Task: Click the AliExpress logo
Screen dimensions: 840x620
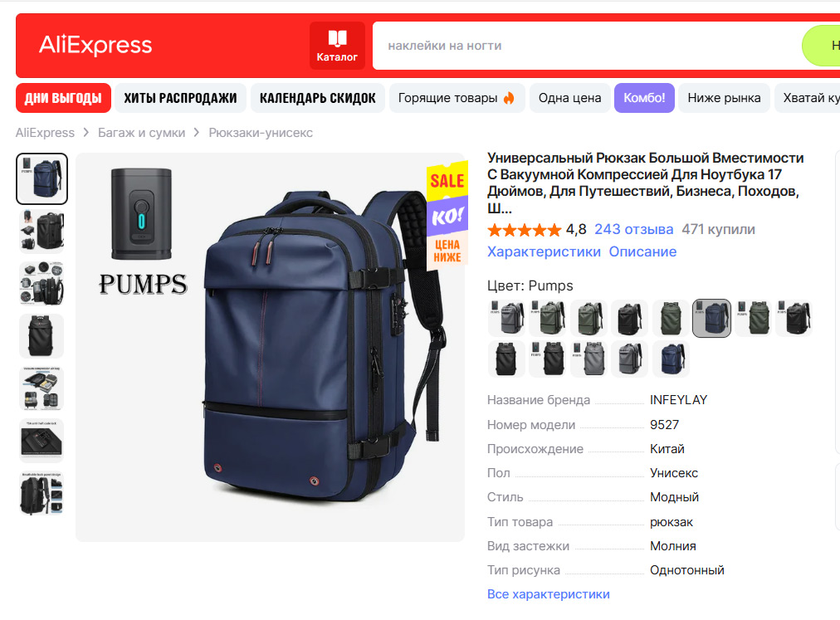Action: tap(96, 45)
